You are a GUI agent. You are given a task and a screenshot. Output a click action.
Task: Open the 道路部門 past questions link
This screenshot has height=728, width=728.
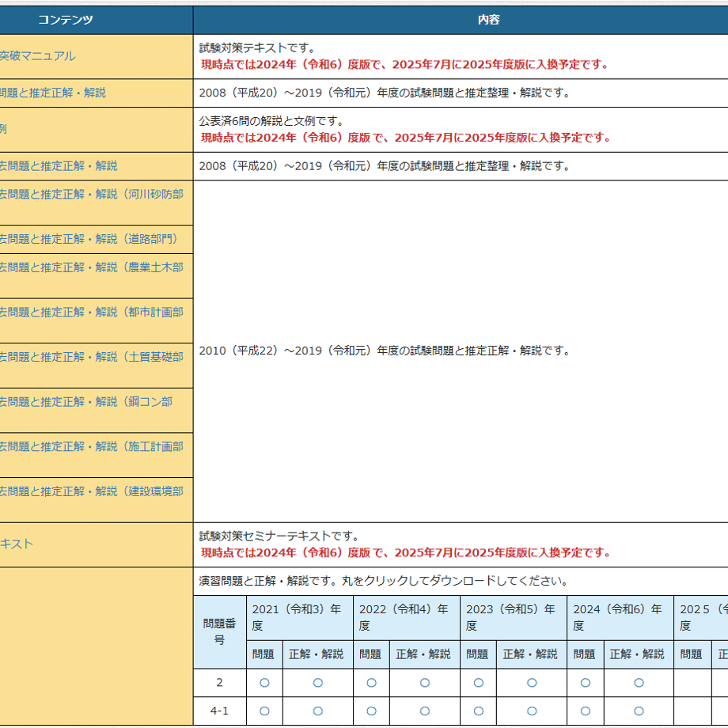[x=89, y=239]
